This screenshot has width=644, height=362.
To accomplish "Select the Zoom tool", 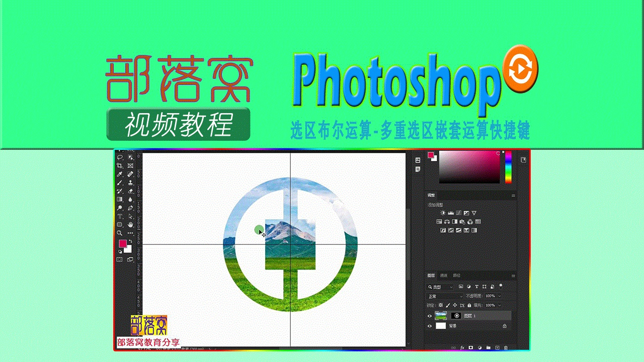I will pyautogui.click(x=120, y=233).
